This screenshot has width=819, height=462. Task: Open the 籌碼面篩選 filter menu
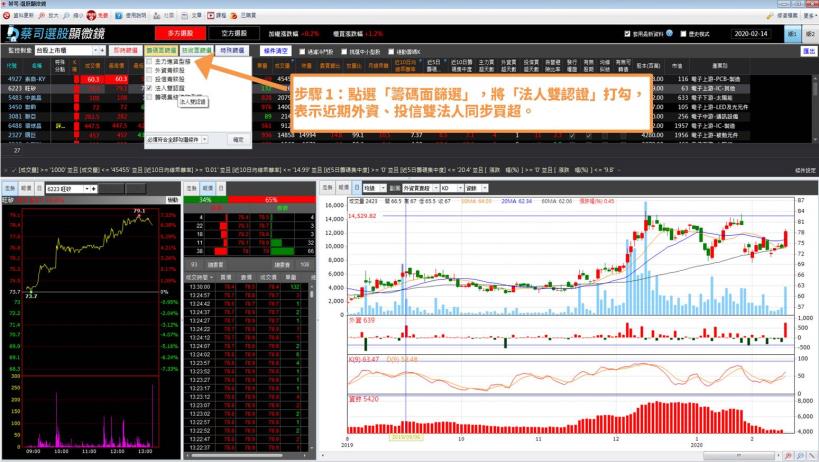click(161, 51)
